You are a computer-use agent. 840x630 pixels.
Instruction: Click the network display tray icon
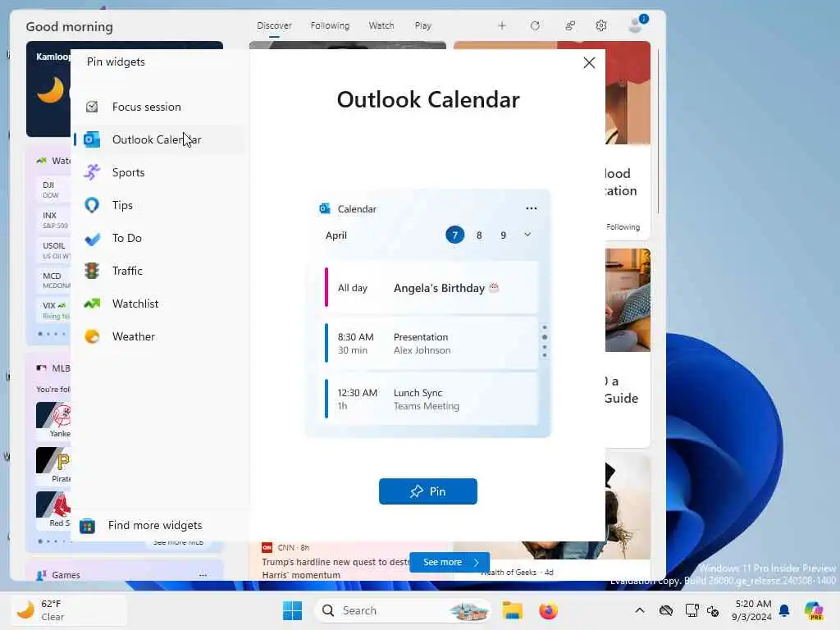[692, 610]
